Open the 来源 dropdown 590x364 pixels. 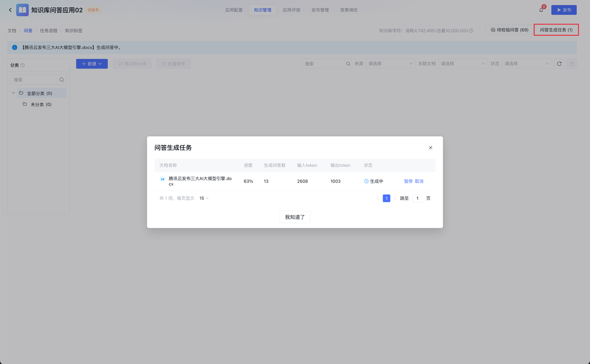pos(390,64)
